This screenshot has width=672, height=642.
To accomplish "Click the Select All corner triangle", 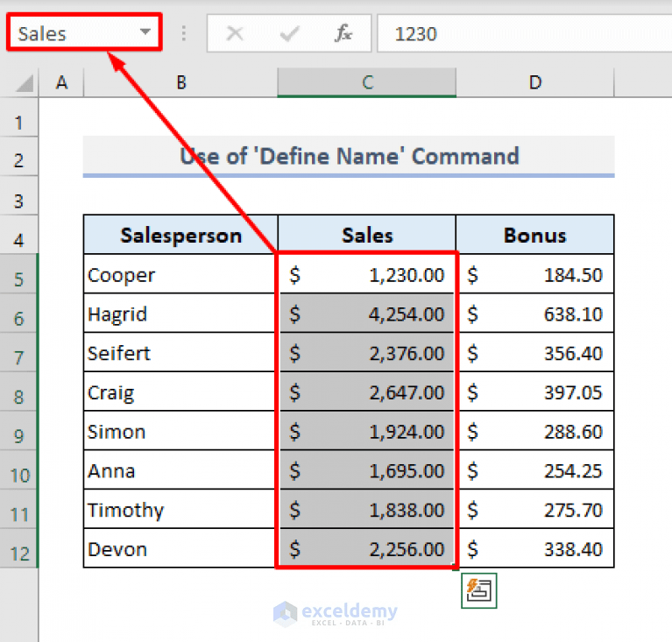I will click(x=25, y=82).
